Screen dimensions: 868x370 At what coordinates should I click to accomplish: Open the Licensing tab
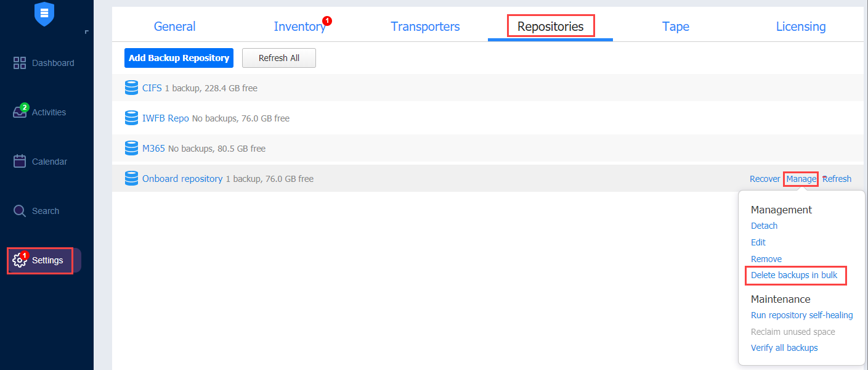800,27
